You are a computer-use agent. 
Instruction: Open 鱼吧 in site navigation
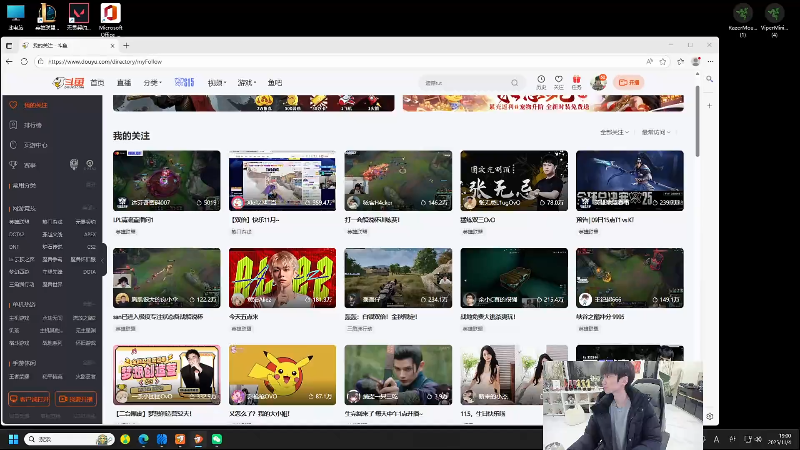click(x=275, y=83)
